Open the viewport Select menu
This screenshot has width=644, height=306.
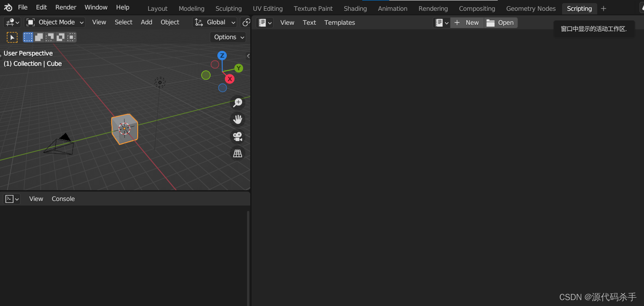click(123, 22)
